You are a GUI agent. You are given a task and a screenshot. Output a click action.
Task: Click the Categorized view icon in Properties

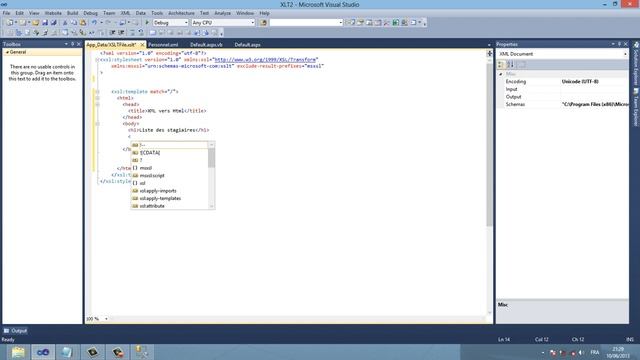(501, 64)
